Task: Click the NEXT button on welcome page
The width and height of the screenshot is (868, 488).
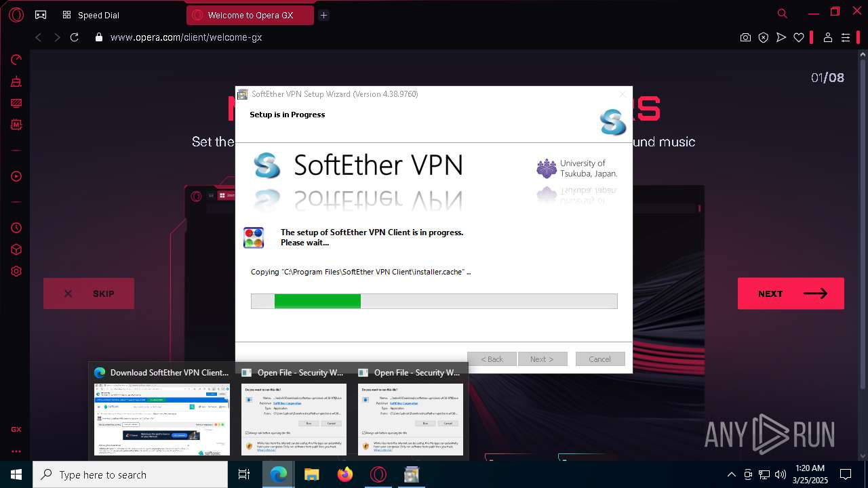Action: pyautogui.click(x=791, y=293)
